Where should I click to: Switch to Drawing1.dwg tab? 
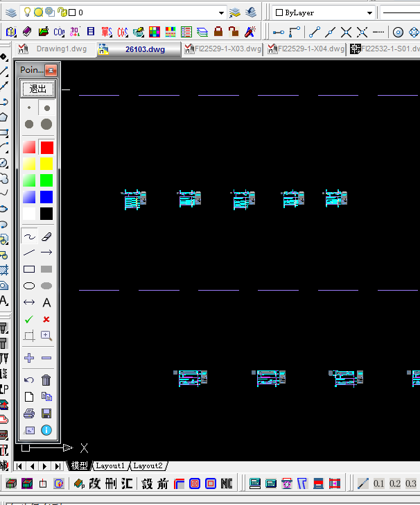click(x=55, y=49)
